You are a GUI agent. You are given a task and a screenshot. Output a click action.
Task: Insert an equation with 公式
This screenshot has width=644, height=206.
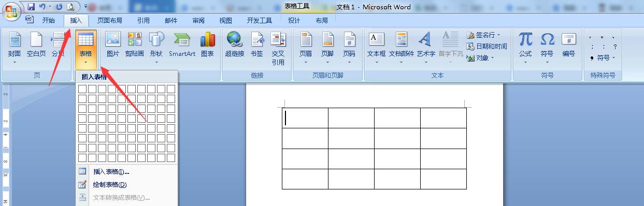tap(525, 48)
